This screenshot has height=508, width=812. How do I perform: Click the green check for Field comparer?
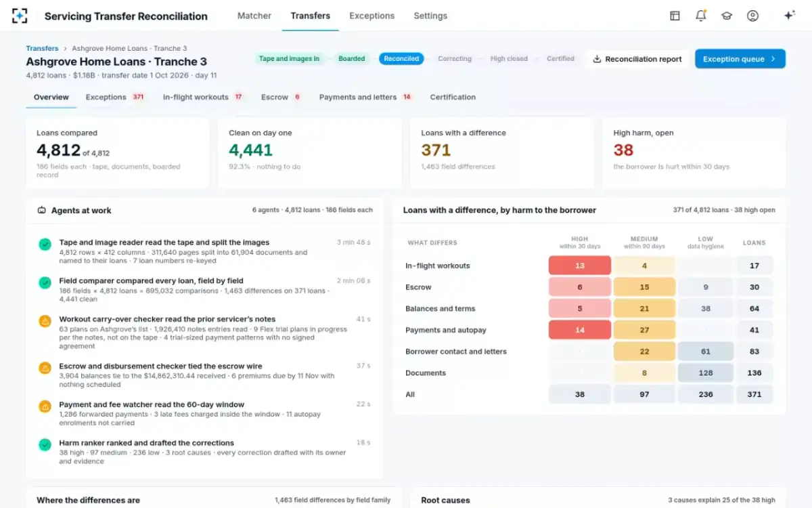(x=45, y=282)
